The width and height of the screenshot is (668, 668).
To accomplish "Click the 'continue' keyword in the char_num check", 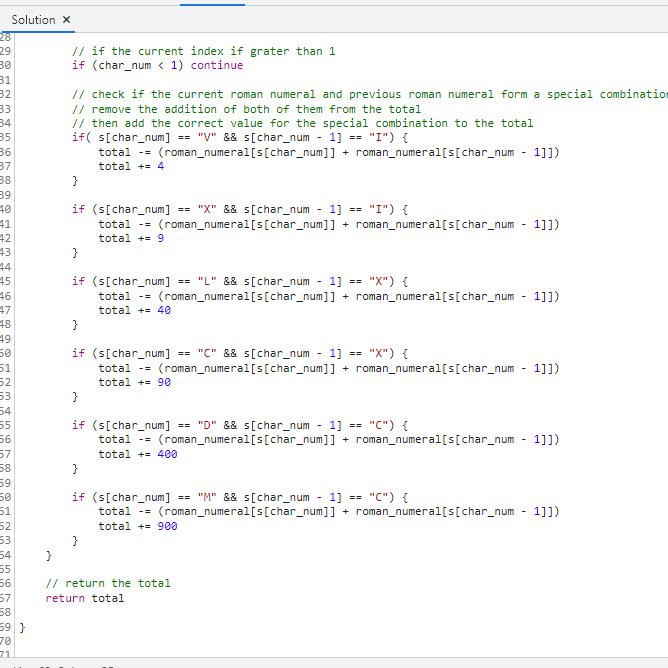I will point(217,65).
